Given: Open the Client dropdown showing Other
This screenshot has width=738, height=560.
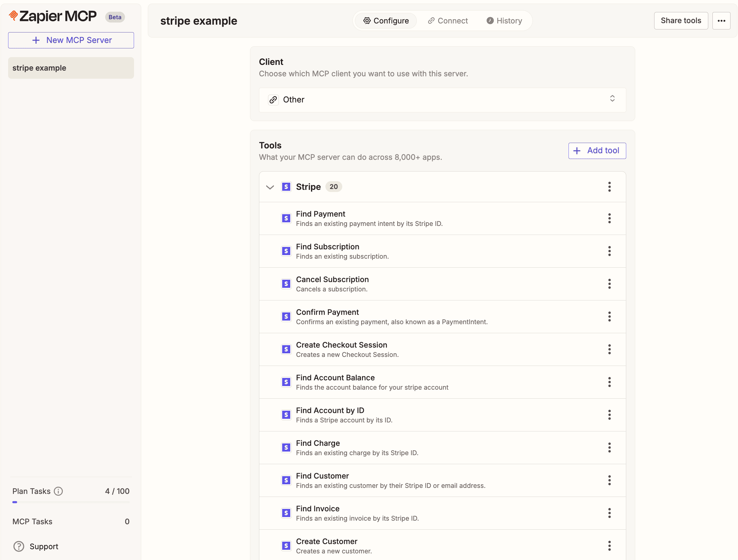Looking at the screenshot, I should click(x=442, y=100).
